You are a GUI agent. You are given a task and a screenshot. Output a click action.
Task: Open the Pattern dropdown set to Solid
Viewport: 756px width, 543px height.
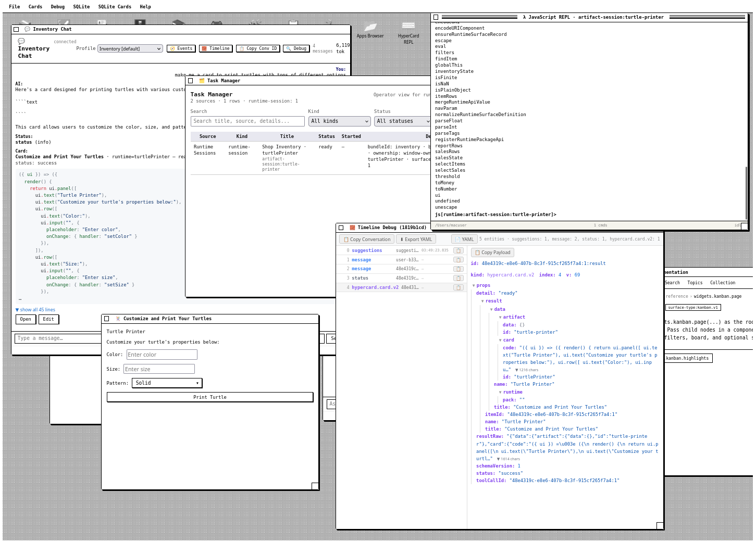[x=167, y=383]
